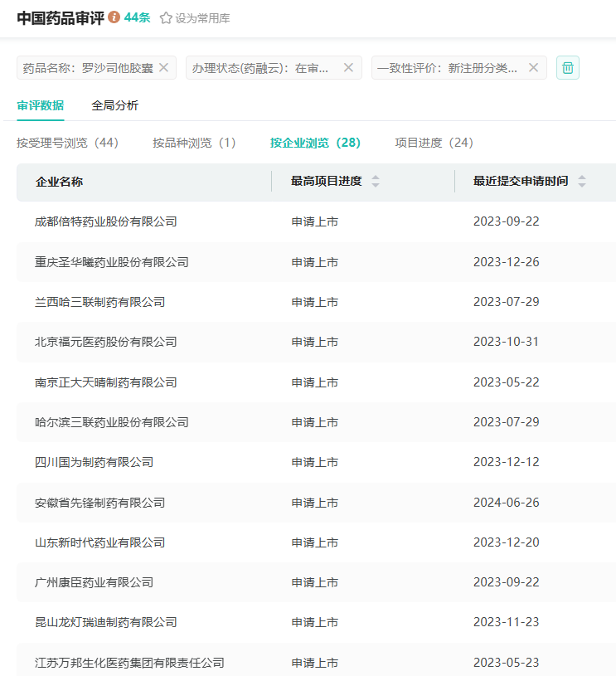Remove the 办理状态(药融云) filter tag
The height and width of the screenshot is (676, 616).
coord(348,67)
